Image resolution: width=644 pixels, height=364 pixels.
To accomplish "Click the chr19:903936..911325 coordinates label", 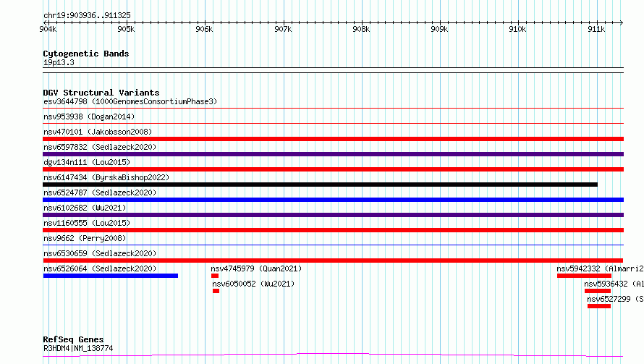I will 87,15.
